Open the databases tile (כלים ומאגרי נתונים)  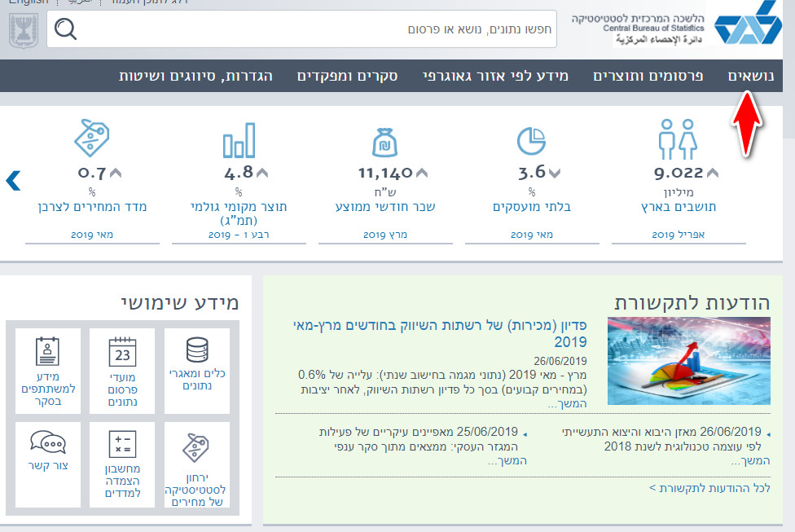(197, 364)
